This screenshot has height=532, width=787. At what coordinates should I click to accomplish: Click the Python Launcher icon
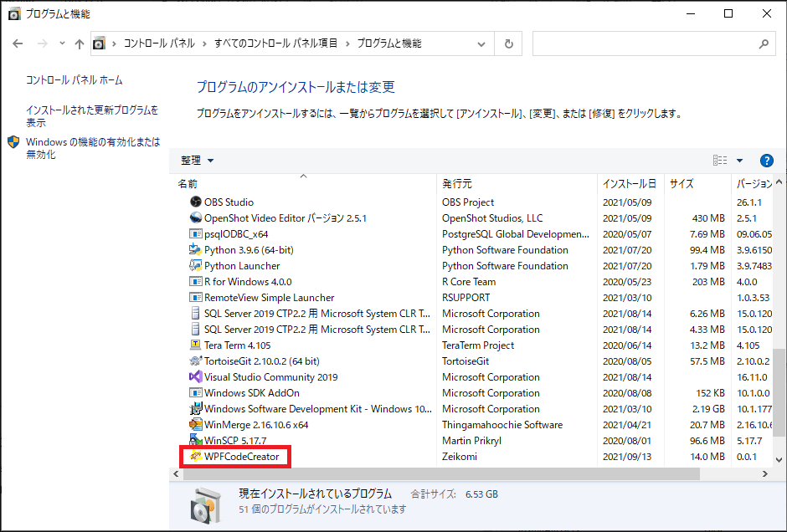pyautogui.click(x=195, y=265)
